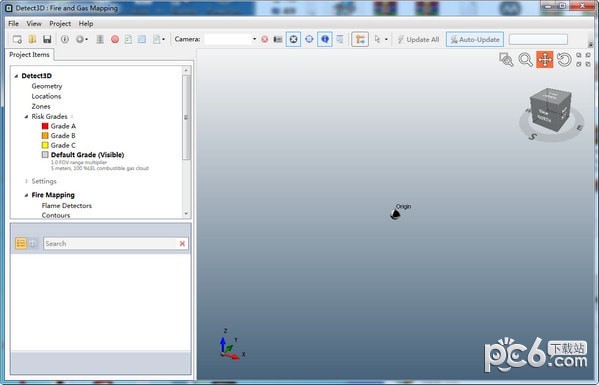Expand the Settings tree node
This screenshot has height=385, width=599.
click(x=26, y=181)
